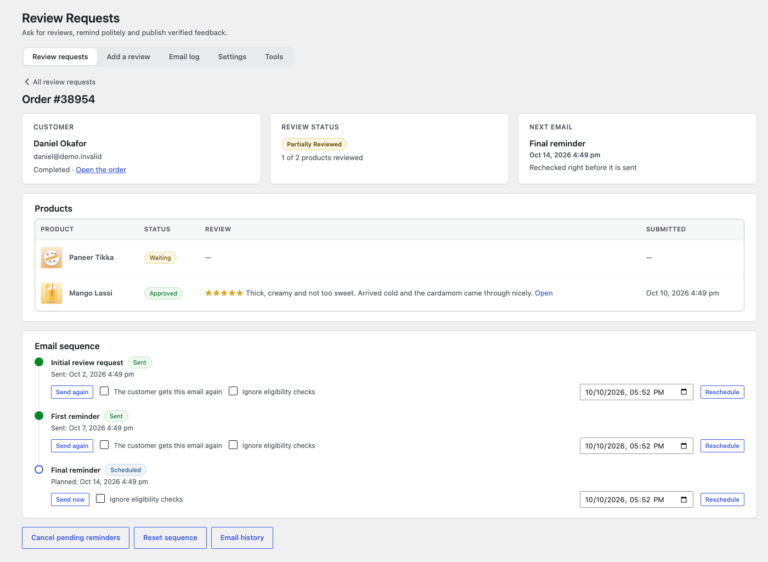Viewport: 768px width, 562px height.
Task: Enable Ignore eligibility checks for First reminder
Action: tap(233, 445)
